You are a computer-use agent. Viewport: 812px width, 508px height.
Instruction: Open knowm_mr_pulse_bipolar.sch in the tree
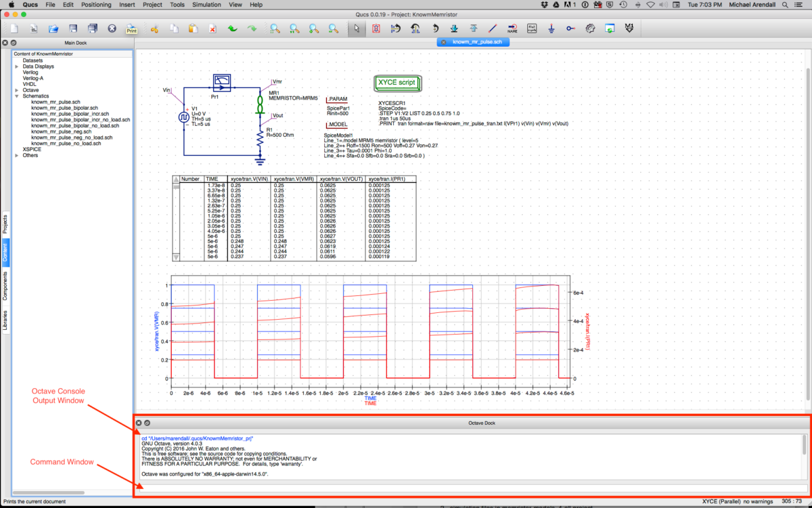[x=64, y=108]
